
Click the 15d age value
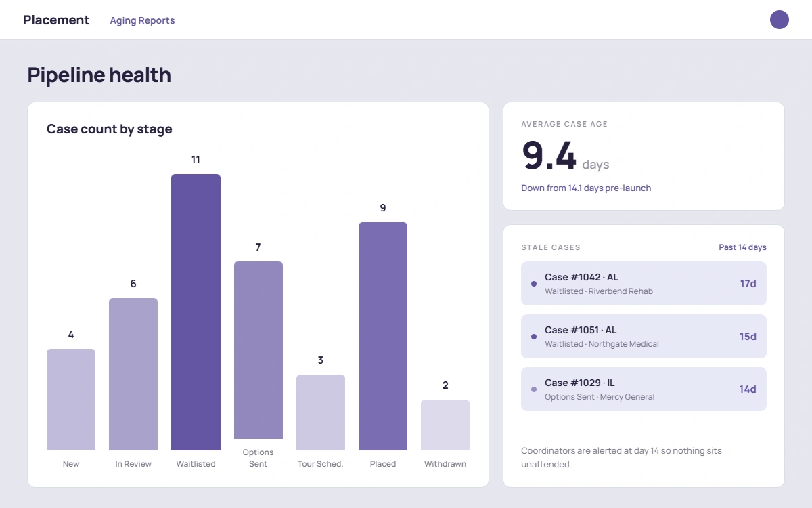(748, 336)
